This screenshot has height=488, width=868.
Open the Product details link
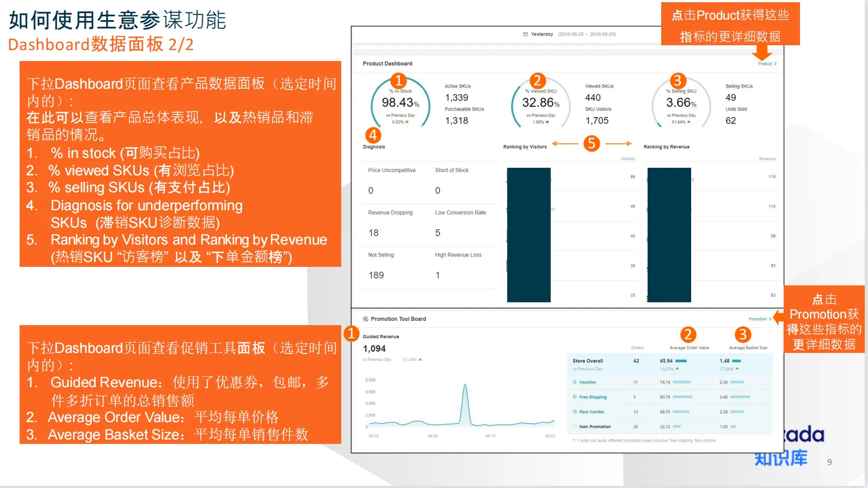tap(765, 64)
